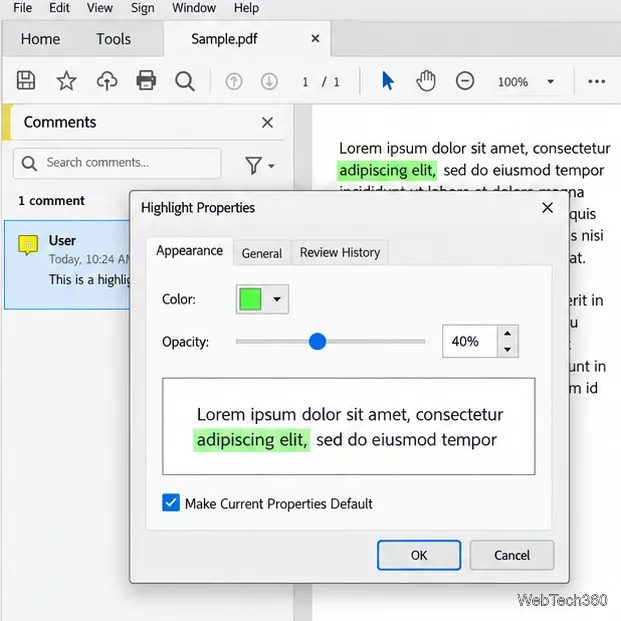Select the User comment entry
Screen dimensions: 621x621
pos(67,265)
